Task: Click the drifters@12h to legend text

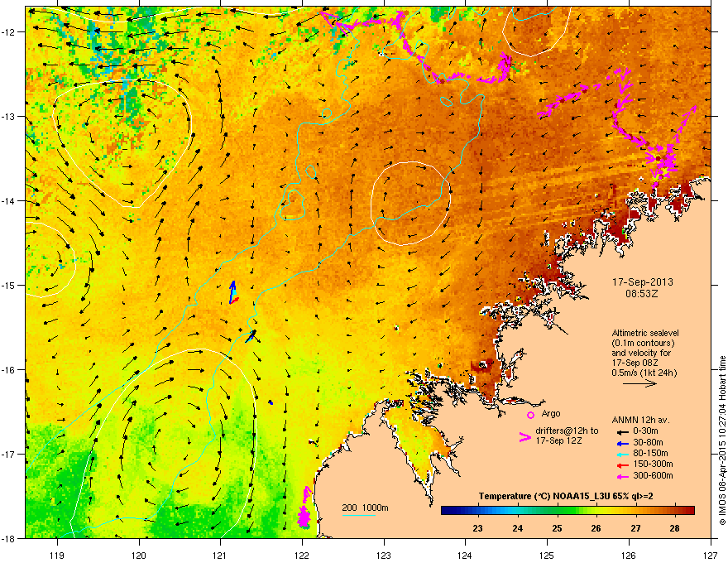Action: 567,431
